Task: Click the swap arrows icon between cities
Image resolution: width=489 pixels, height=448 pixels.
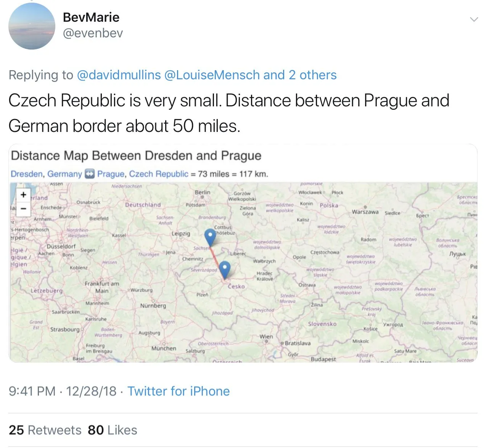Action: [89, 174]
